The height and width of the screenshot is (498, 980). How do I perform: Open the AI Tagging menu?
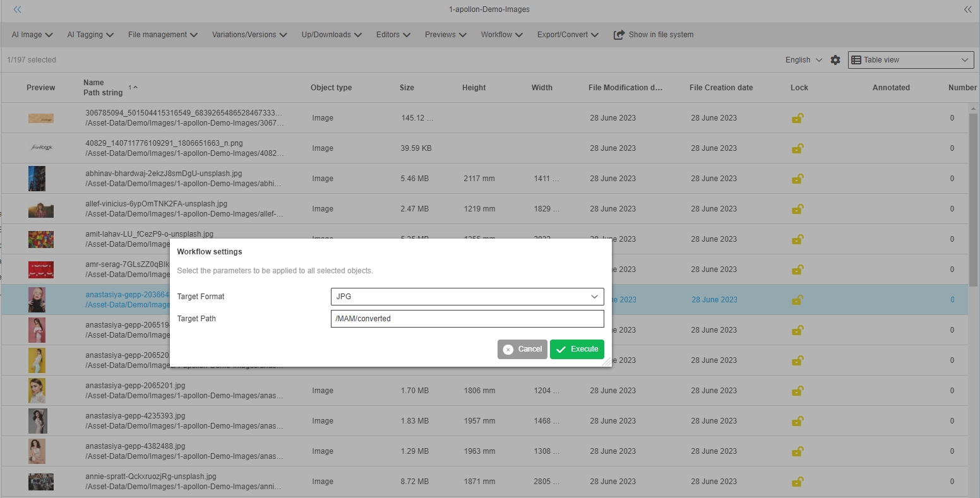(90, 35)
